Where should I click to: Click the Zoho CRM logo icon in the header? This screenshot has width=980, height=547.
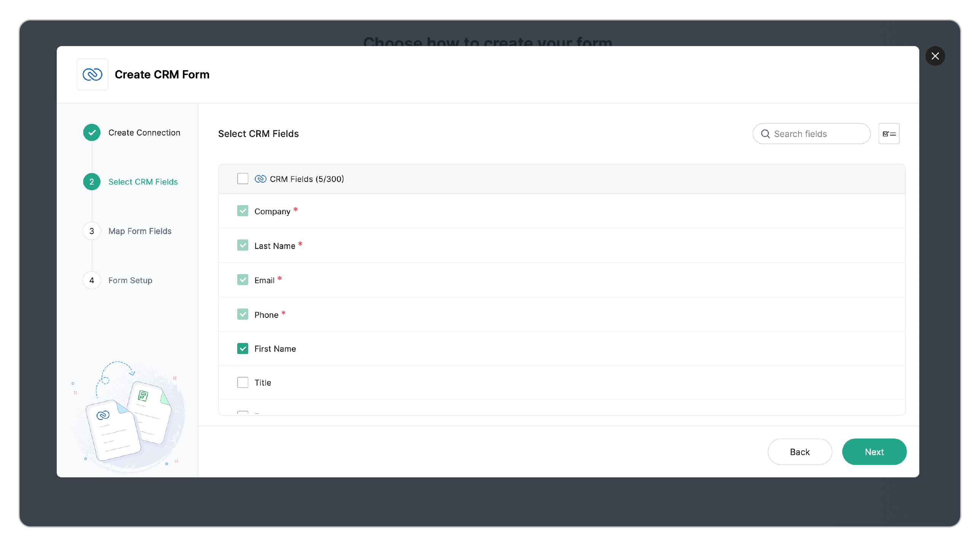click(92, 75)
